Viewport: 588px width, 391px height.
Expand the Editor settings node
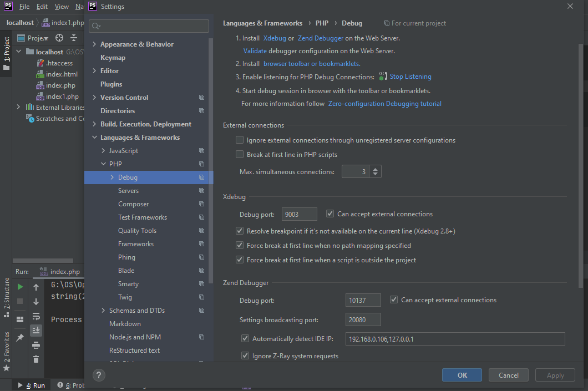click(x=94, y=71)
